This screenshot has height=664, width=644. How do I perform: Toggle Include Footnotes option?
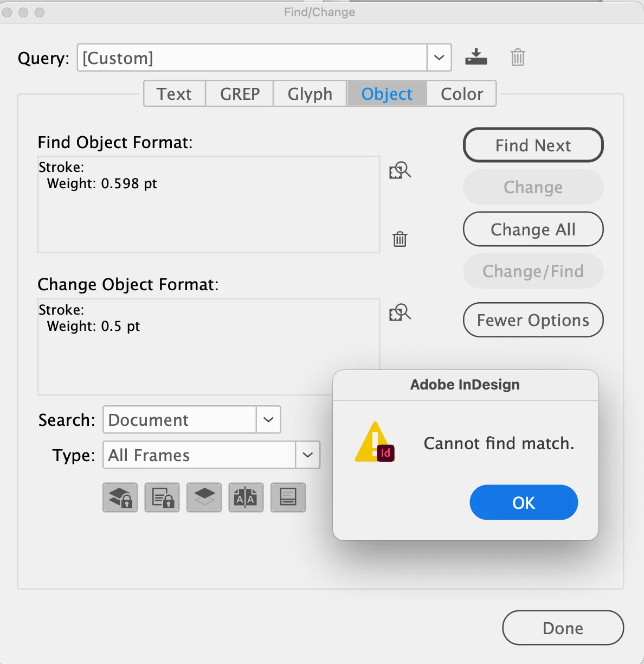288,497
